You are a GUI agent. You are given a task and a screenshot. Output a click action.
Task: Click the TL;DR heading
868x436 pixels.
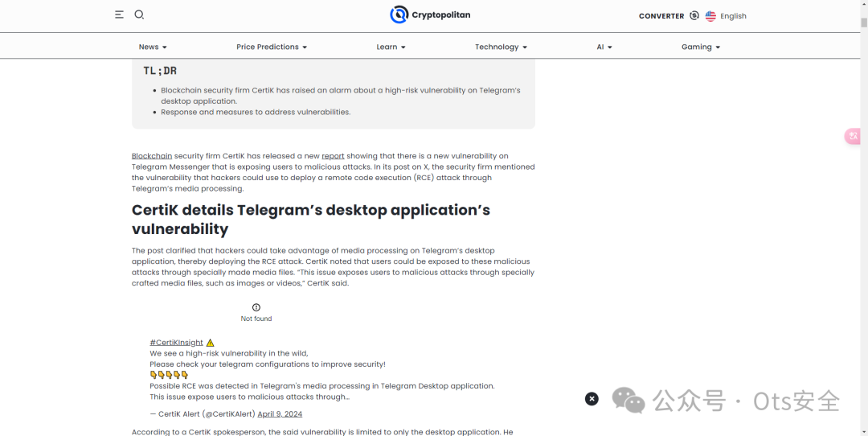[160, 70]
